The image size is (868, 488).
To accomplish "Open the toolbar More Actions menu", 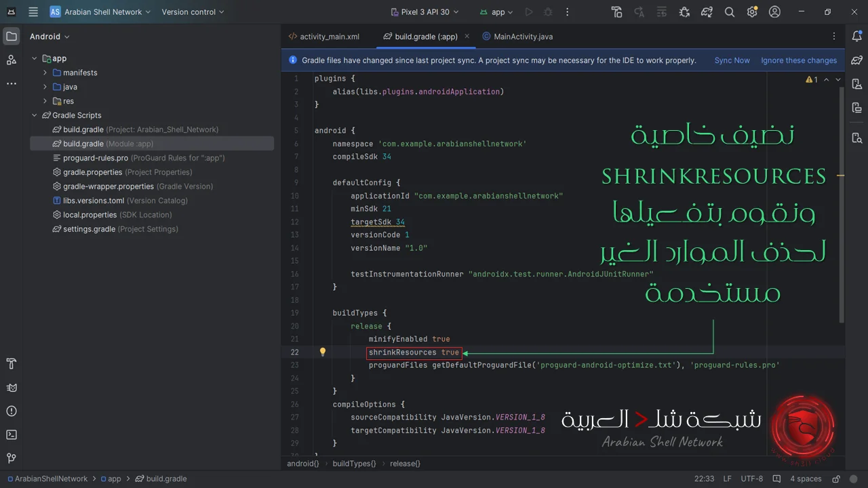I will click(567, 12).
